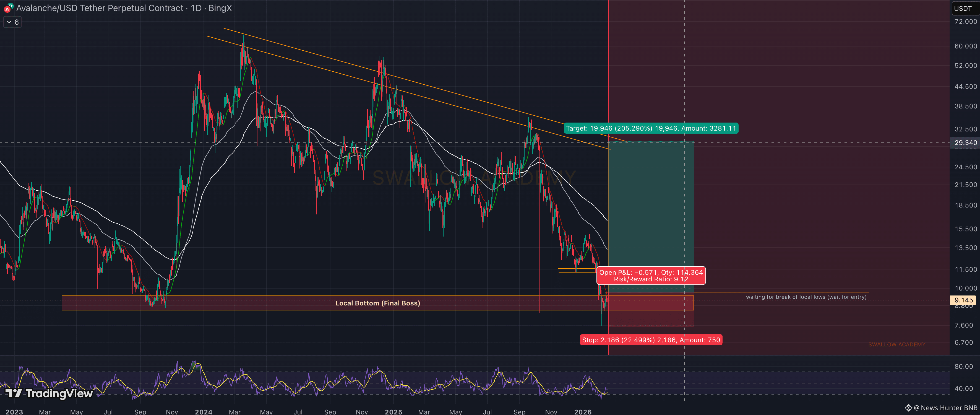This screenshot has width=980, height=415.
Task: Select the red Stop label of the position
Action: point(651,340)
